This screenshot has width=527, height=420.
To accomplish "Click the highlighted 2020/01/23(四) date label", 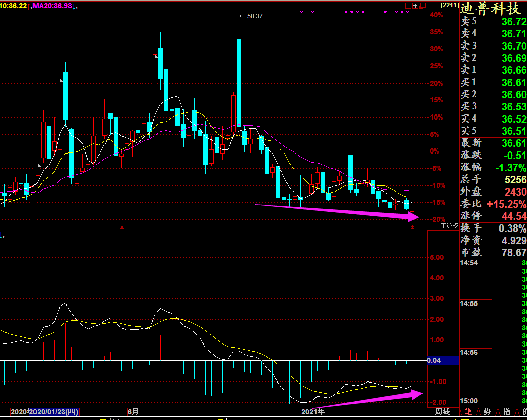I will [54, 412].
